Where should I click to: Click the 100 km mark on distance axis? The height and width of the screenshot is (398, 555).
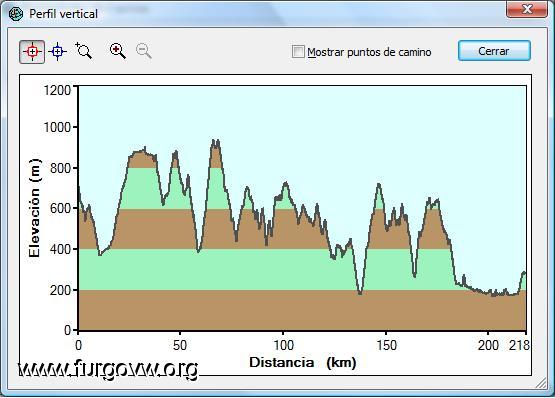click(283, 345)
